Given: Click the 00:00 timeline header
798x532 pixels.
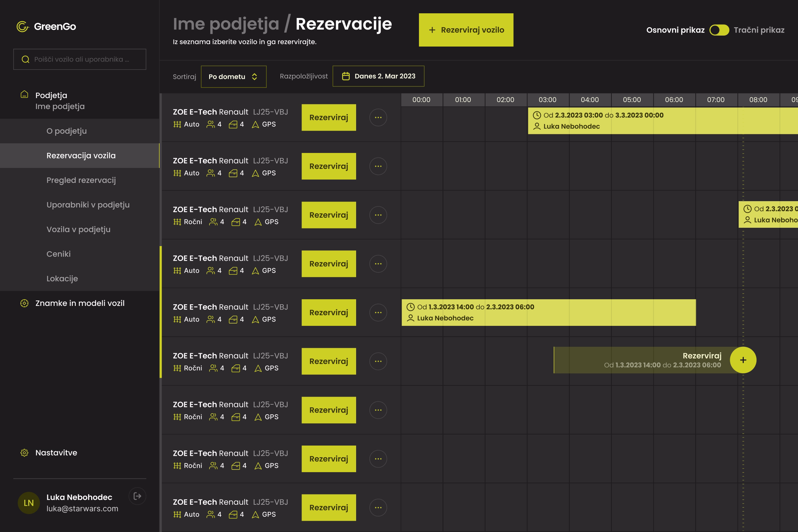Looking at the screenshot, I should pos(421,100).
